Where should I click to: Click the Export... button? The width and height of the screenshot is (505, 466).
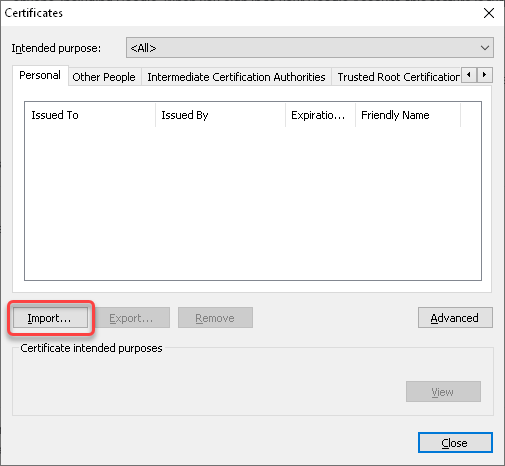pyautogui.click(x=132, y=318)
